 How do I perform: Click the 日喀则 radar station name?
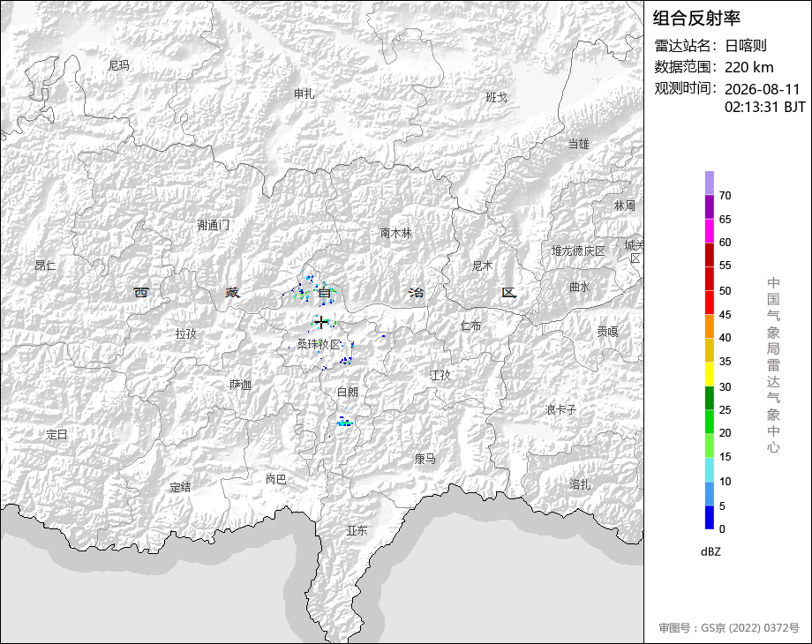pos(745,46)
